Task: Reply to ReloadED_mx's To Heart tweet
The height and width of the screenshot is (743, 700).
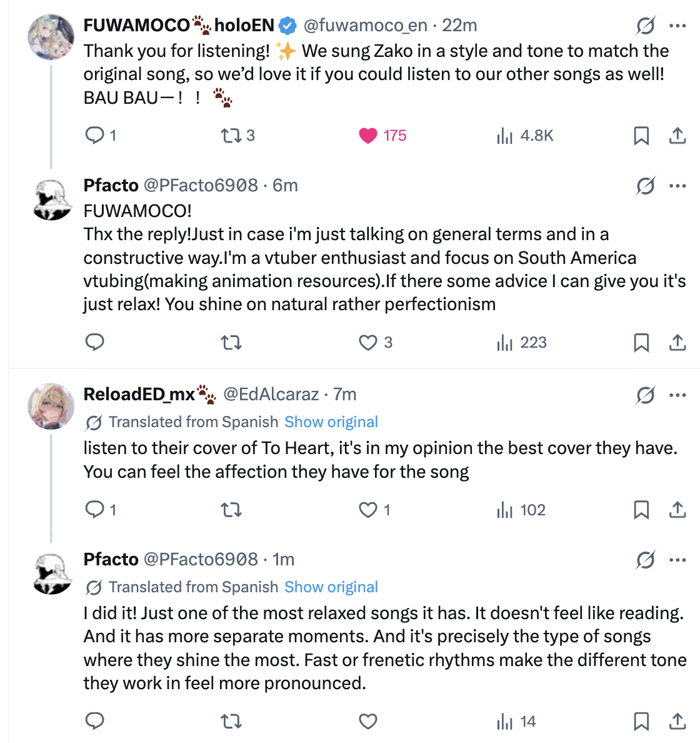Action: (94, 510)
